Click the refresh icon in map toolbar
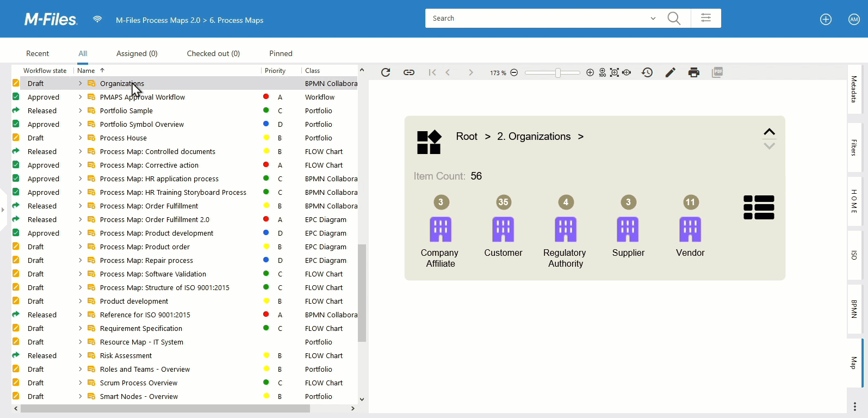868x418 pixels. [386, 72]
